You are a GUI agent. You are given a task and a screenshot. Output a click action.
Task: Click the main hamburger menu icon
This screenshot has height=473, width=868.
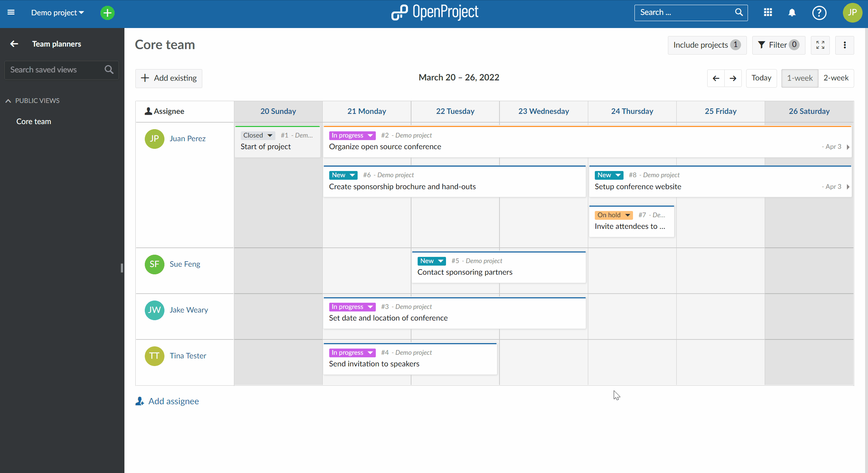(11, 12)
